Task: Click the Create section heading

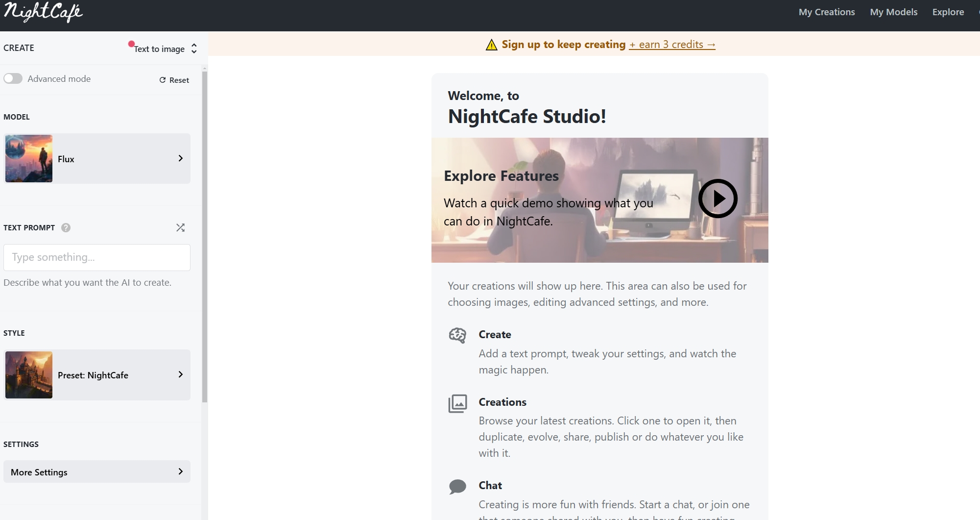Action: (495, 334)
